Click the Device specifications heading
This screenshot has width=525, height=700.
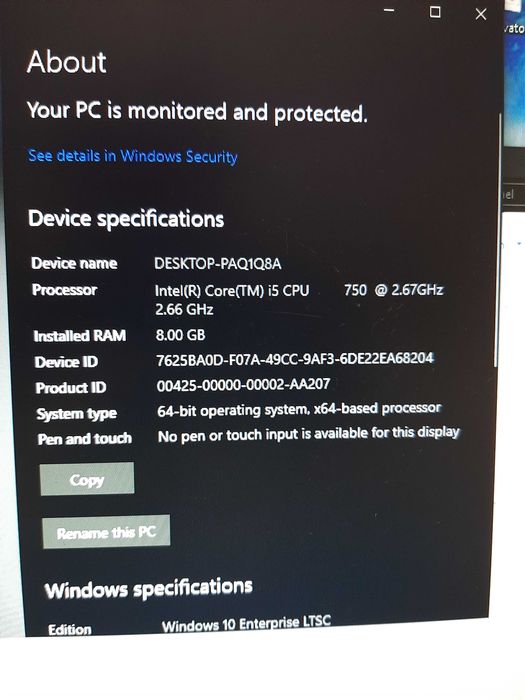(126, 219)
